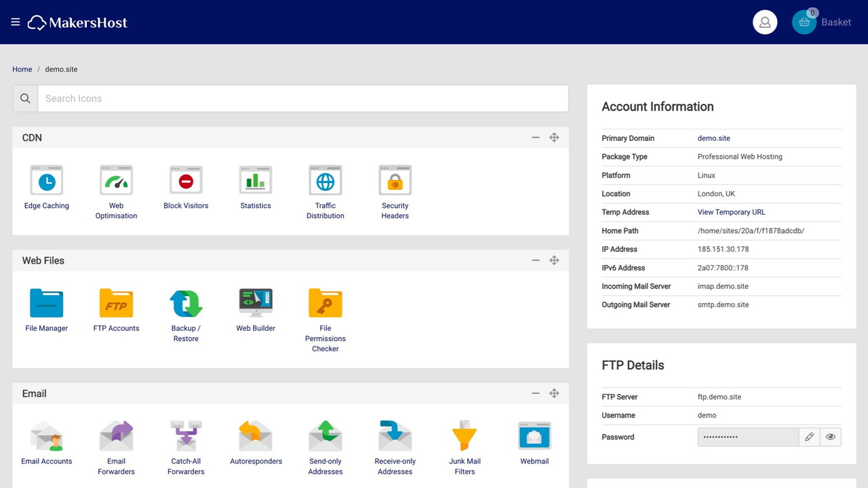The width and height of the screenshot is (868, 488).
Task: Open Security Headers settings
Action: point(395,181)
